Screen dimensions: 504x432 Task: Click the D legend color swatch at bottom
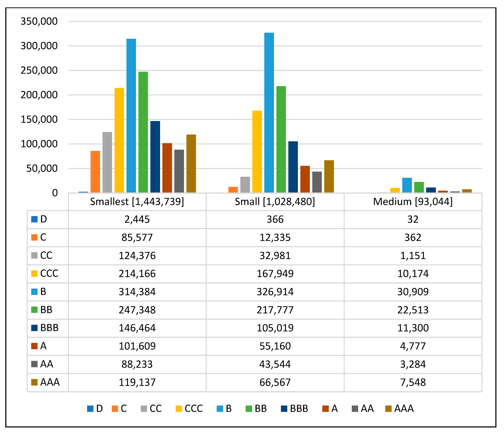click(90, 409)
